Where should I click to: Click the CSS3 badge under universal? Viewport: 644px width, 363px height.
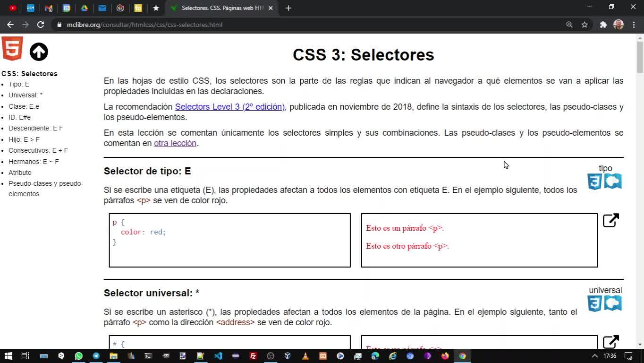(x=594, y=303)
